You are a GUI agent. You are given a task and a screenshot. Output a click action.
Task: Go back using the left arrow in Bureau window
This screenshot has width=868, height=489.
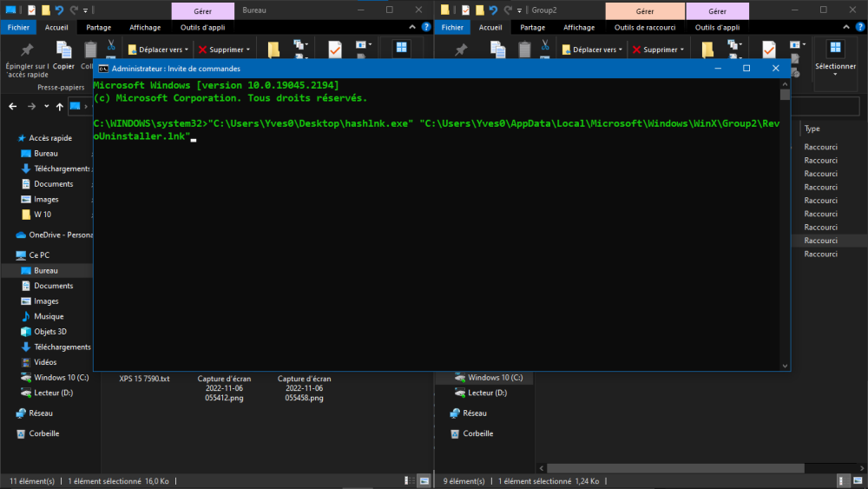click(12, 106)
